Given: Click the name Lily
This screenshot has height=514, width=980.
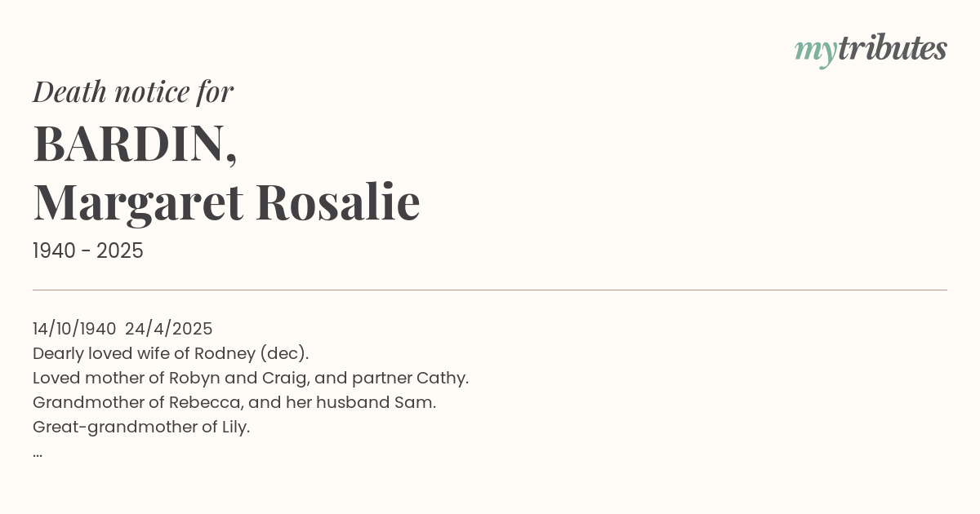Looking at the screenshot, I should (x=232, y=427).
